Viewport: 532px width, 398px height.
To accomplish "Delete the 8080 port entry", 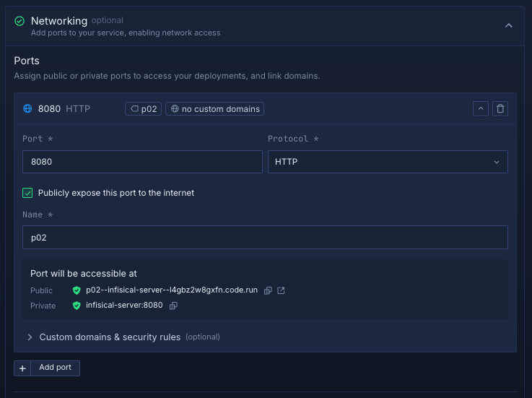I will pyautogui.click(x=500, y=109).
